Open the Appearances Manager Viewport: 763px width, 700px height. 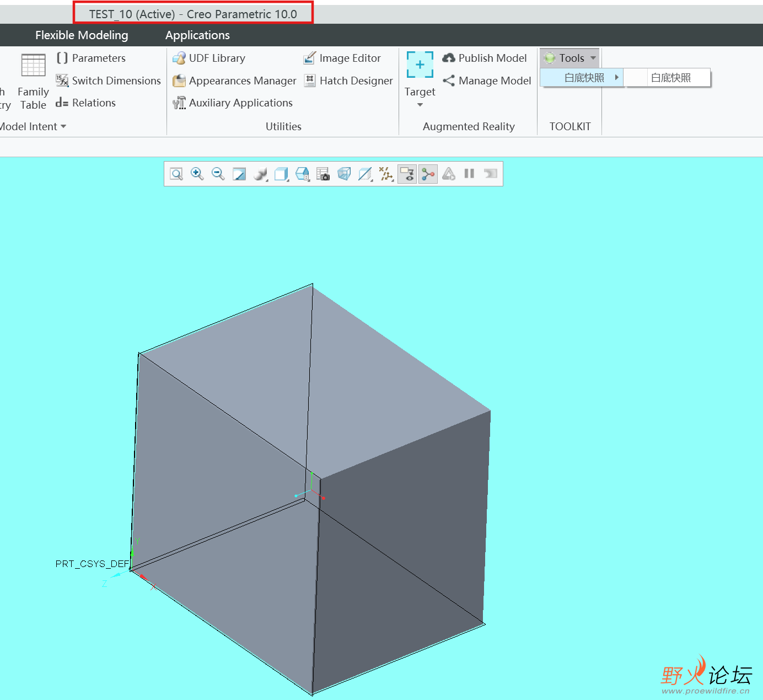point(235,81)
